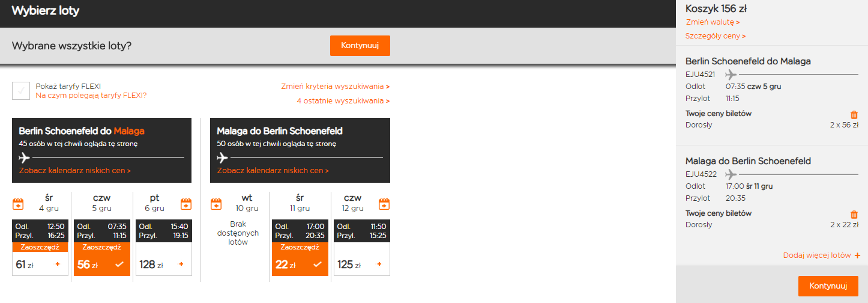Click 'Brak dostępnych lotów' text on 10 gru

point(239,233)
